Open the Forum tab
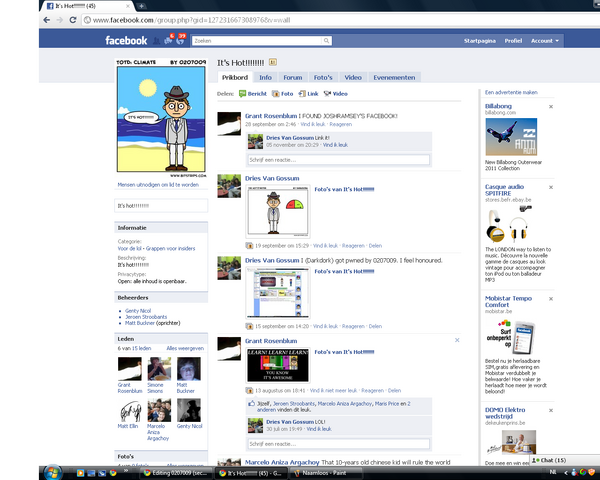The width and height of the screenshot is (600, 480). pos(293,77)
